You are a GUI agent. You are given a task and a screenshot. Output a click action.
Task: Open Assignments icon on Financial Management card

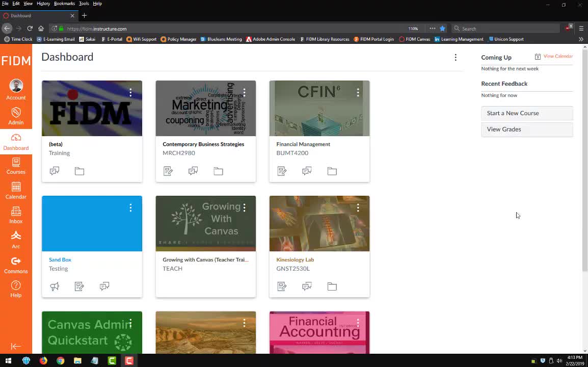coord(282,171)
